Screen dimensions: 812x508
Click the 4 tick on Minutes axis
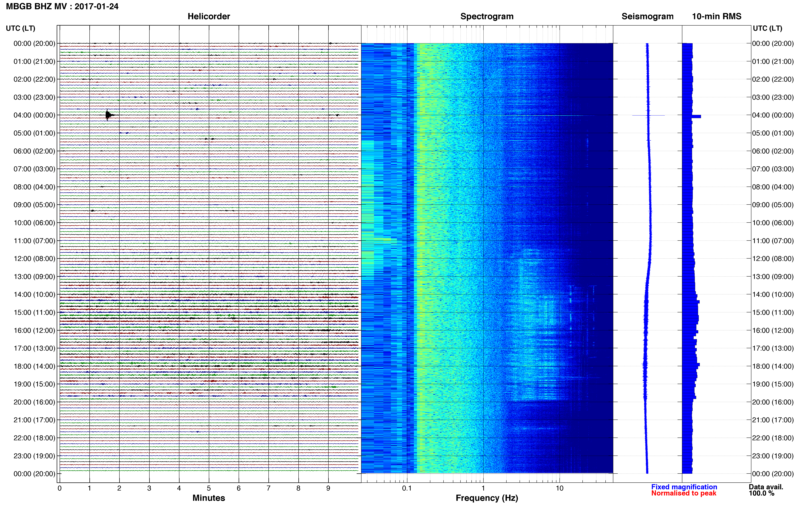[x=179, y=488]
